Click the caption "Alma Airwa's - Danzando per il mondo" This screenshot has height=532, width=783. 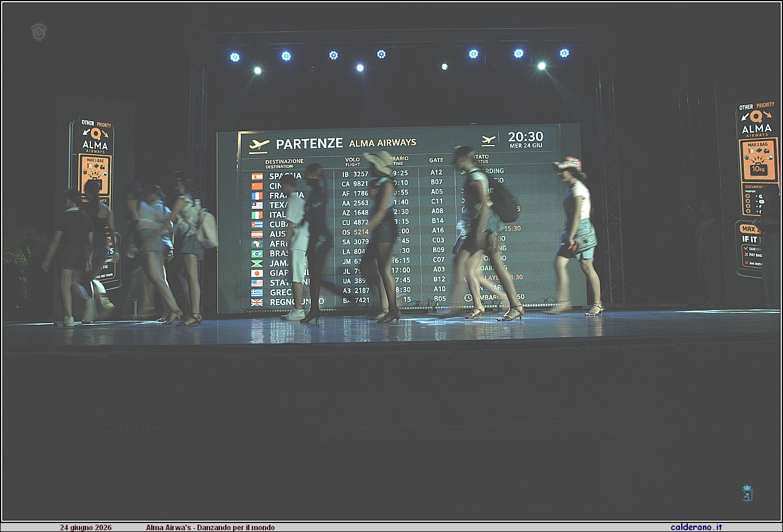click(210, 528)
